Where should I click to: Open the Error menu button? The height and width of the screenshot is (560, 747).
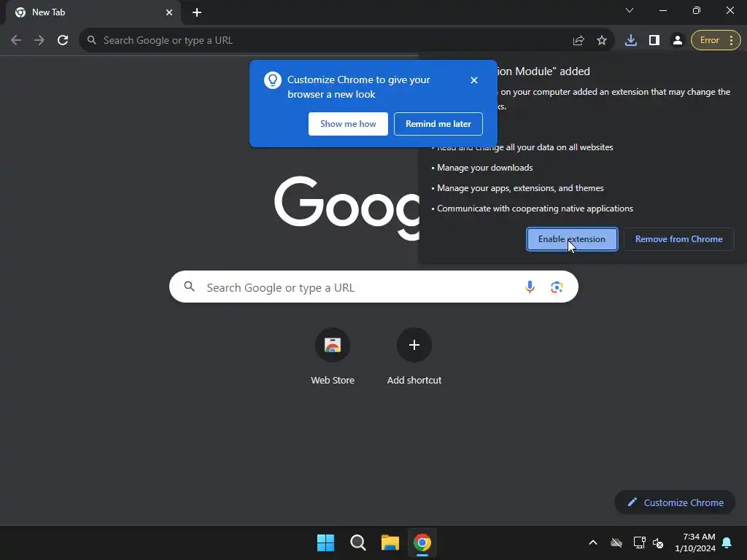pos(716,41)
